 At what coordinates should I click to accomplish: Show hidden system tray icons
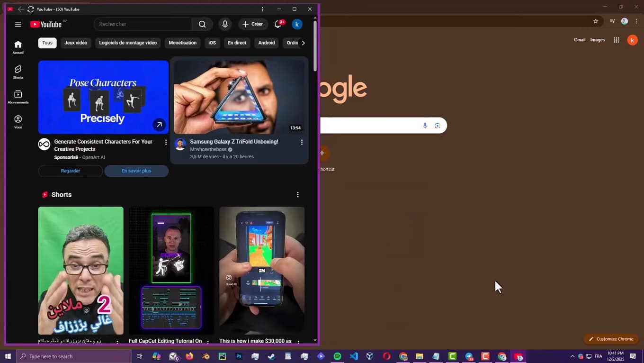(572, 356)
